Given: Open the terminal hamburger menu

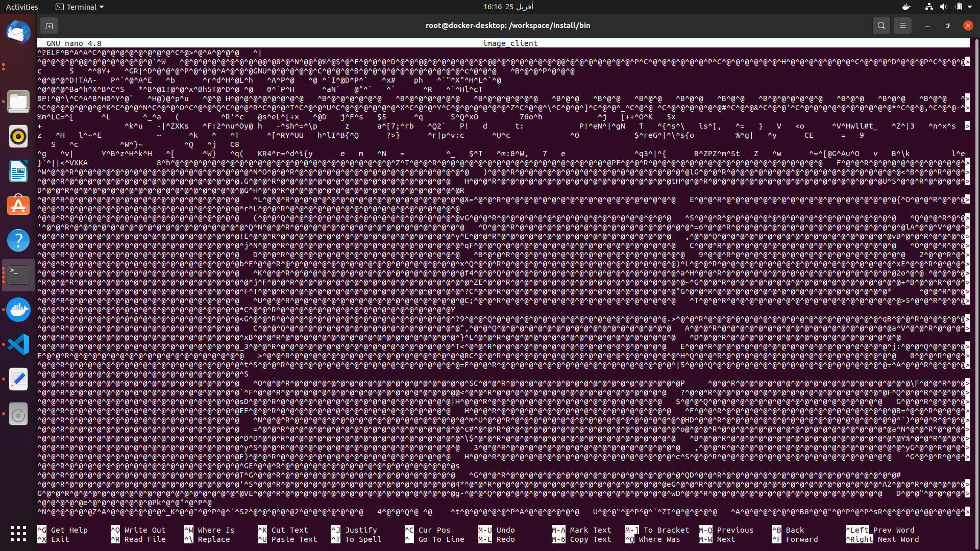Looking at the screenshot, I should (x=902, y=25).
